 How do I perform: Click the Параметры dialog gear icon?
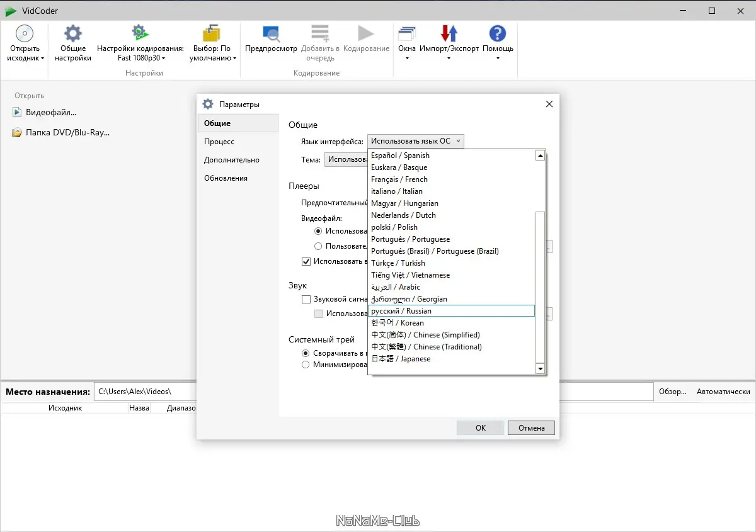pyautogui.click(x=209, y=105)
